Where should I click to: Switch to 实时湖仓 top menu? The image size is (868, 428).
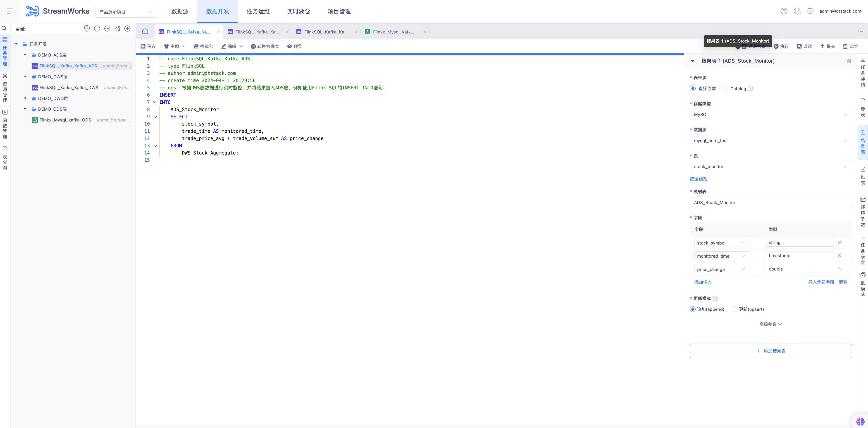pos(298,11)
